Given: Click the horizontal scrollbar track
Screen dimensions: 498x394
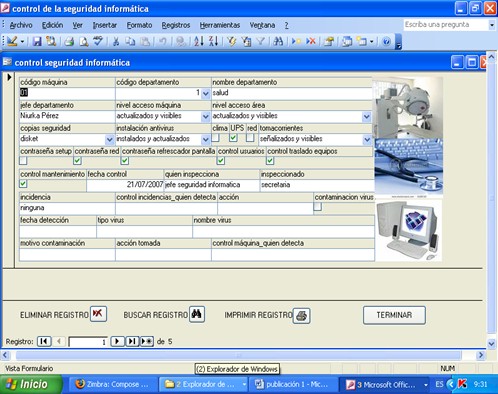Looking at the screenshot, I should pos(238,355).
